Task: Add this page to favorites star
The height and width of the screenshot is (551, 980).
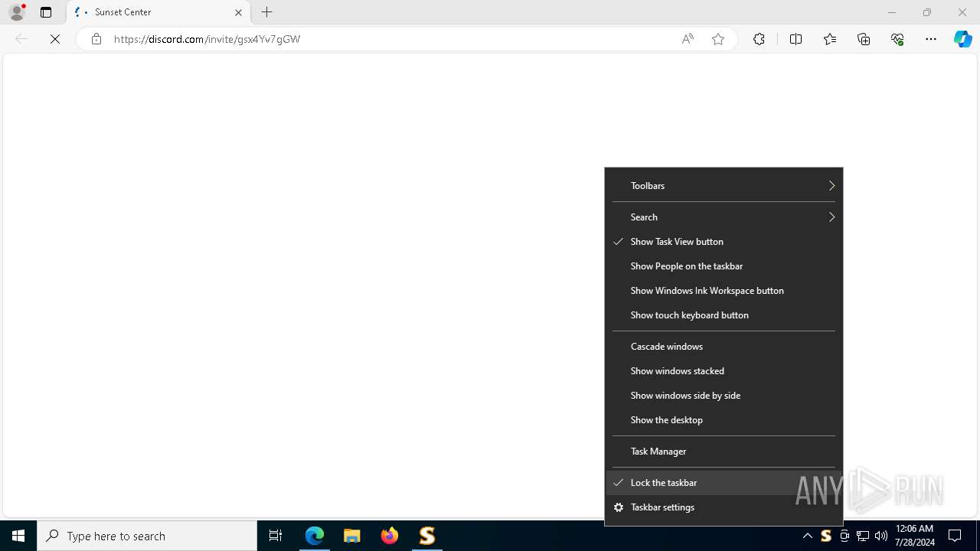Action: pyautogui.click(x=718, y=39)
